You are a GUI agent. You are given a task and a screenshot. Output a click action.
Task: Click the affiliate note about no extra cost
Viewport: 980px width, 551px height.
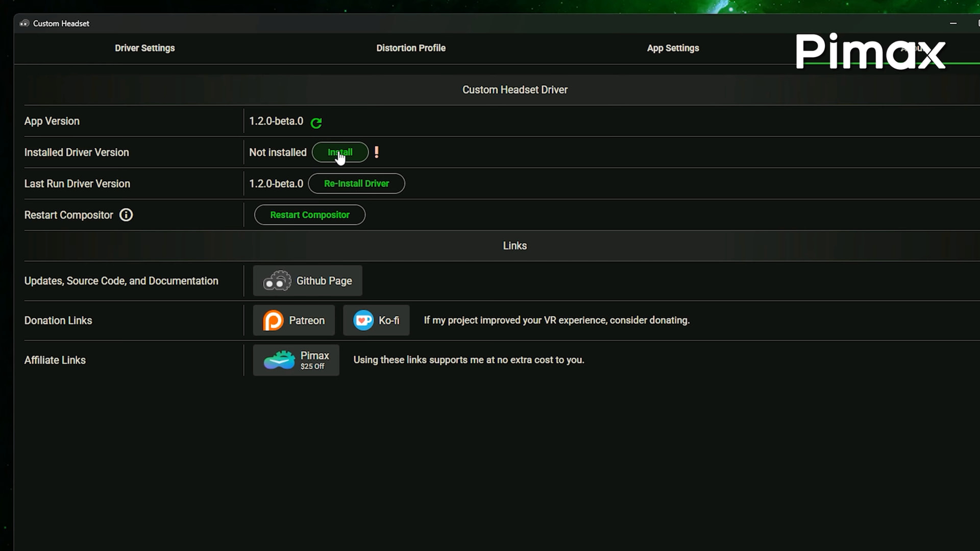pos(469,360)
